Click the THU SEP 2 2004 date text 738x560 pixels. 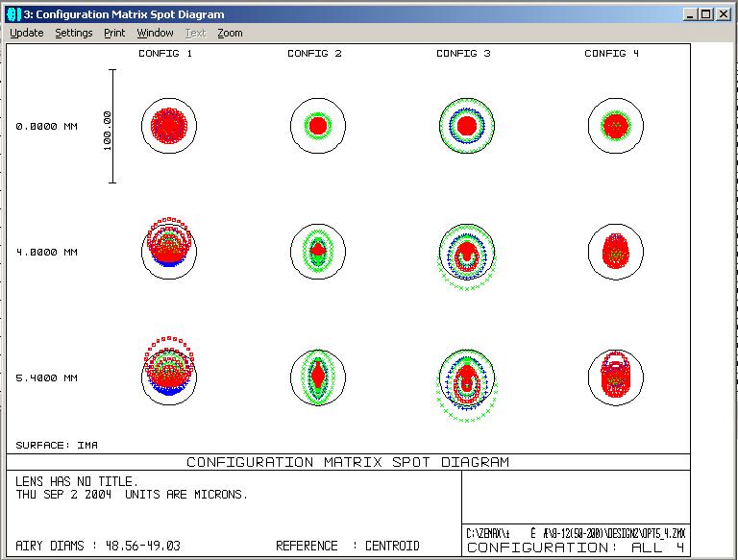tap(63, 495)
